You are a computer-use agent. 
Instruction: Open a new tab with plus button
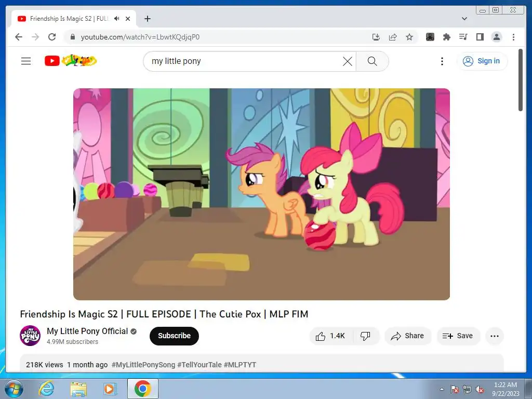tap(147, 19)
